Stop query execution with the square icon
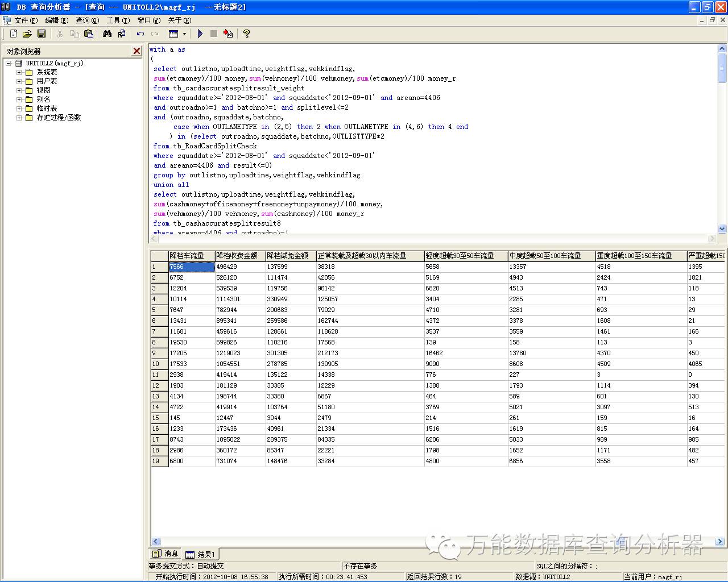The image size is (728, 582). 214,34
